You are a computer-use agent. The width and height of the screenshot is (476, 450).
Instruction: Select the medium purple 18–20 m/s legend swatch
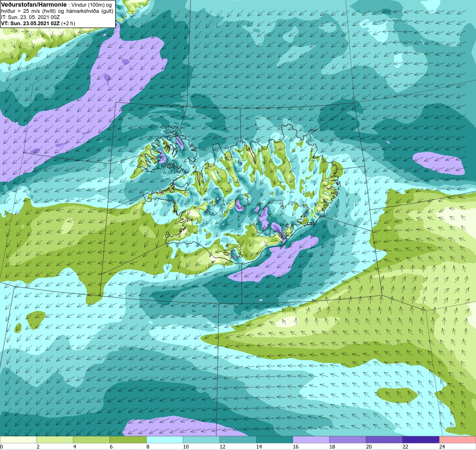coord(347,440)
